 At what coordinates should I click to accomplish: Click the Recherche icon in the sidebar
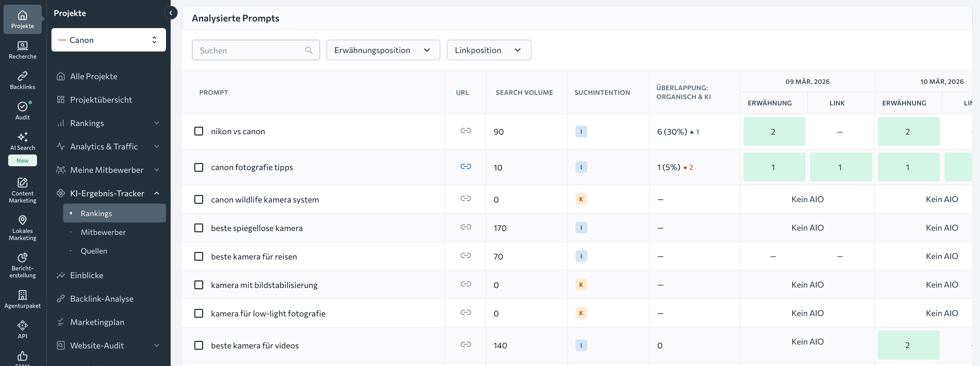pyautogui.click(x=22, y=49)
